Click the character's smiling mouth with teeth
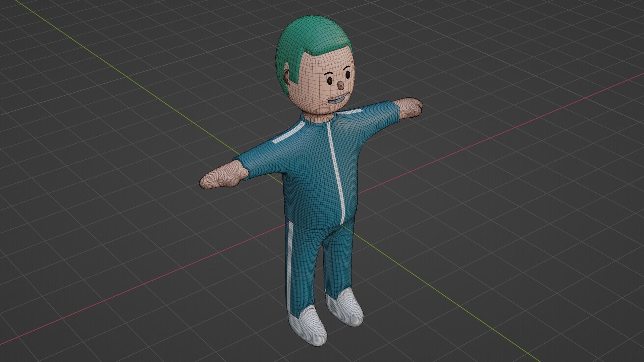 pyautogui.click(x=336, y=100)
